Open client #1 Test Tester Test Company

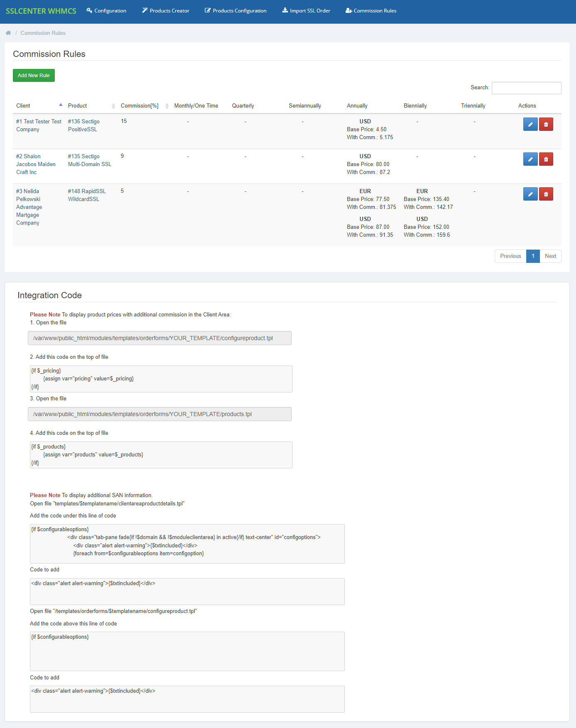click(x=39, y=125)
